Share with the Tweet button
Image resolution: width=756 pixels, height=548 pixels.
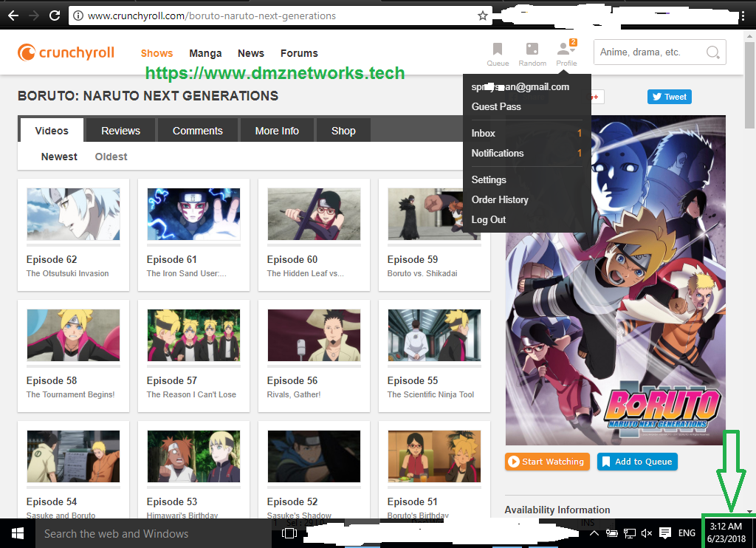(669, 97)
